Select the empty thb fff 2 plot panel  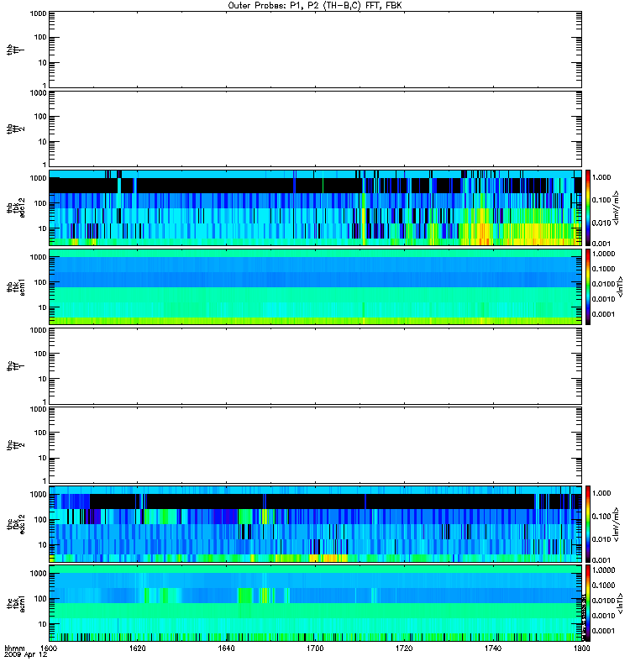tap(315, 129)
